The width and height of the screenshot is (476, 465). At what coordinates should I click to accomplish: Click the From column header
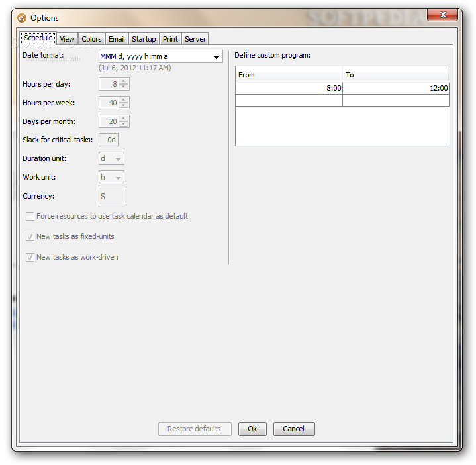point(289,75)
